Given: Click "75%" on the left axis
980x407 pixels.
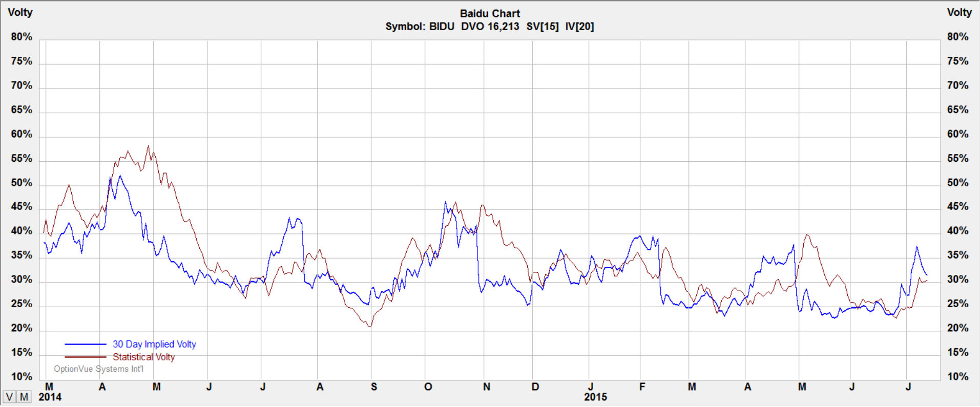Looking at the screenshot, I should [22, 61].
